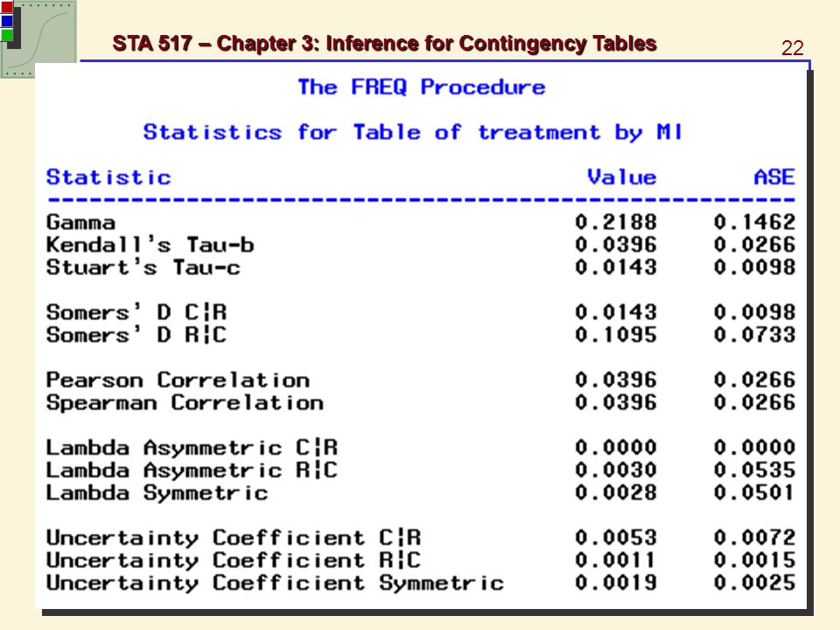
Task: Click Uncertainty Coefficient R|C value 0.0011
Action: [616, 560]
